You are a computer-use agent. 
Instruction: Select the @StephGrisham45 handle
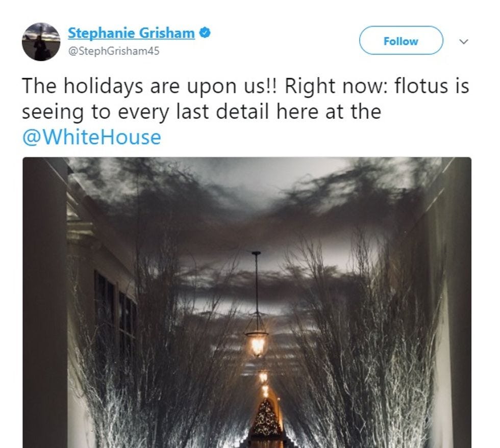tap(113, 51)
